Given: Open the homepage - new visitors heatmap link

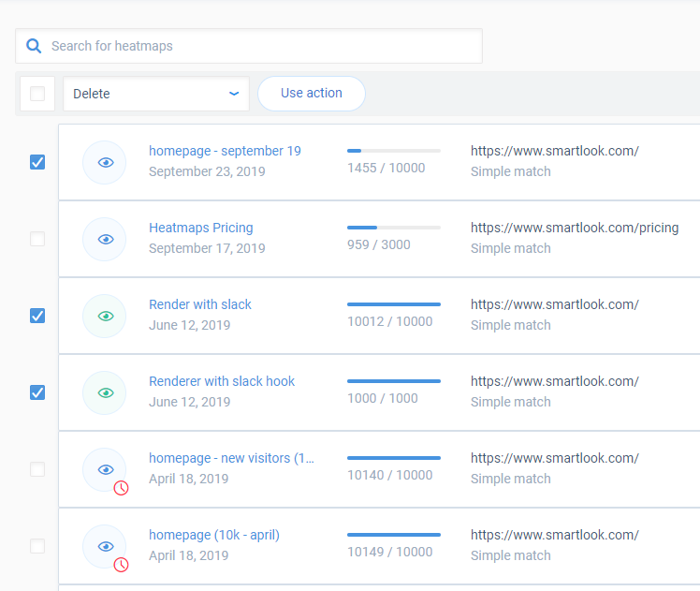Looking at the screenshot, I should 231,458.
